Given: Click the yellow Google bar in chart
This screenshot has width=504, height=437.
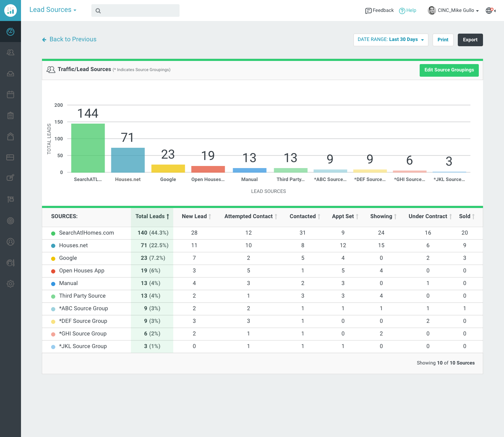Looking at the screenshot, I should point(168,168).
